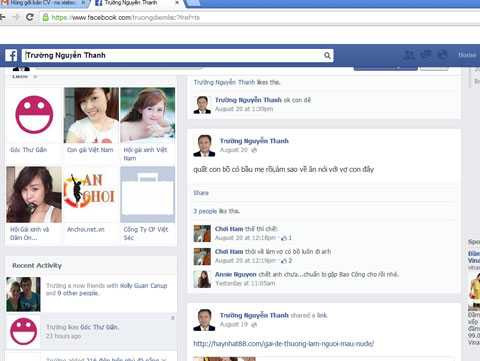This screenshot has height=361, width=480.
Task: Click the search box containing Trương Nguyễn Thanh
Action: 178,55
